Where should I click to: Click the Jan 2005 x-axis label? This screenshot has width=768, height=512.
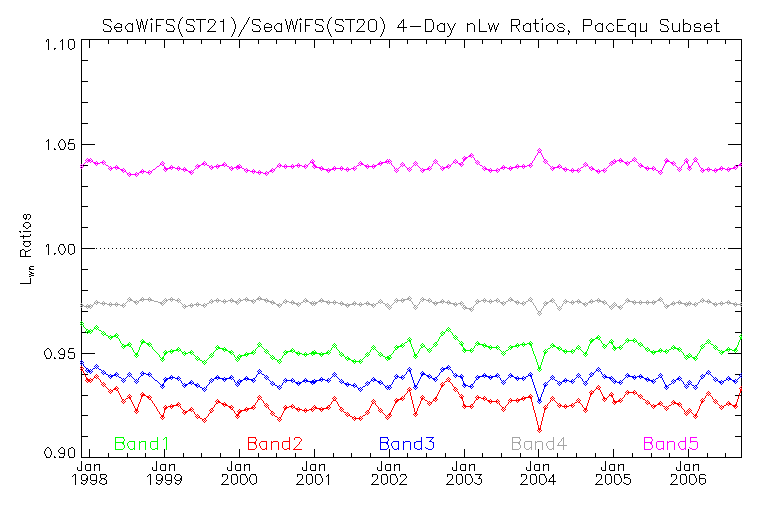point(614,473)
